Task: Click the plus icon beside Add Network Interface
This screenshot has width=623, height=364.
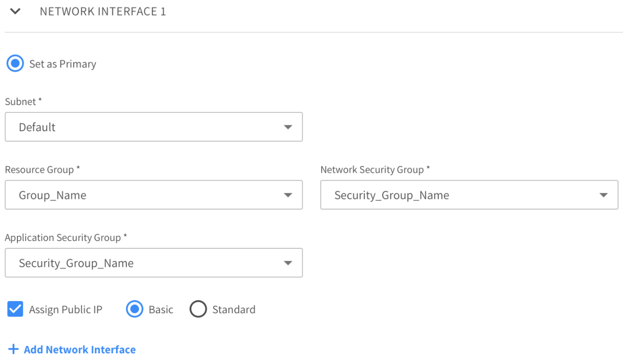Action: tap(14, 349)
